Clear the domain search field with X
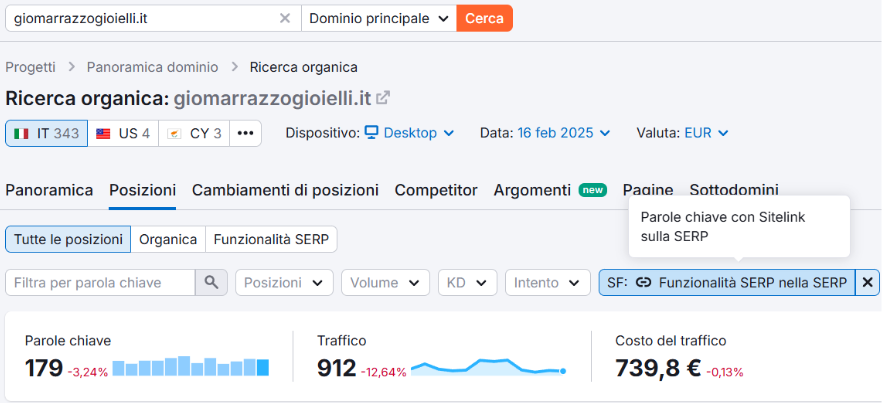Viewport: 893px width, 403px height. click(x=285, y=18)
